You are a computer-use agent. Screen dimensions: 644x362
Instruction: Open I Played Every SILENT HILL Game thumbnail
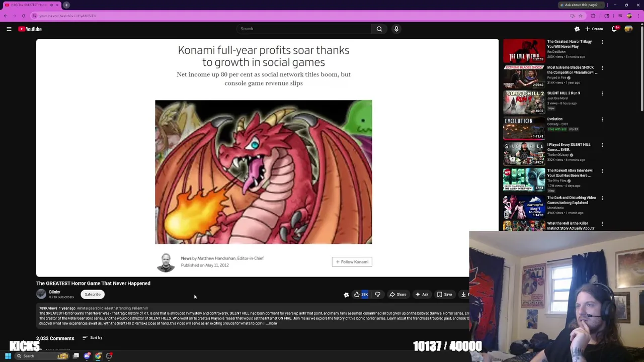coord(524,154)
